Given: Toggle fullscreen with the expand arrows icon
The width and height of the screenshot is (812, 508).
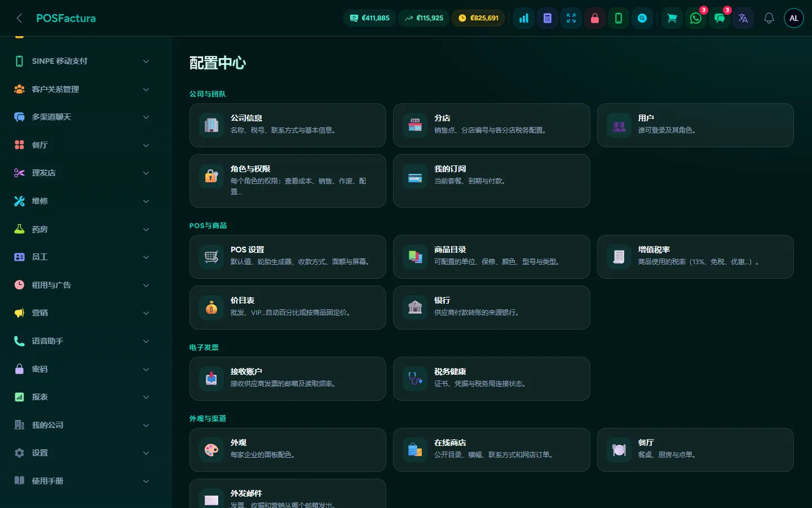Looking at the screenshot, I should (571, 18).
